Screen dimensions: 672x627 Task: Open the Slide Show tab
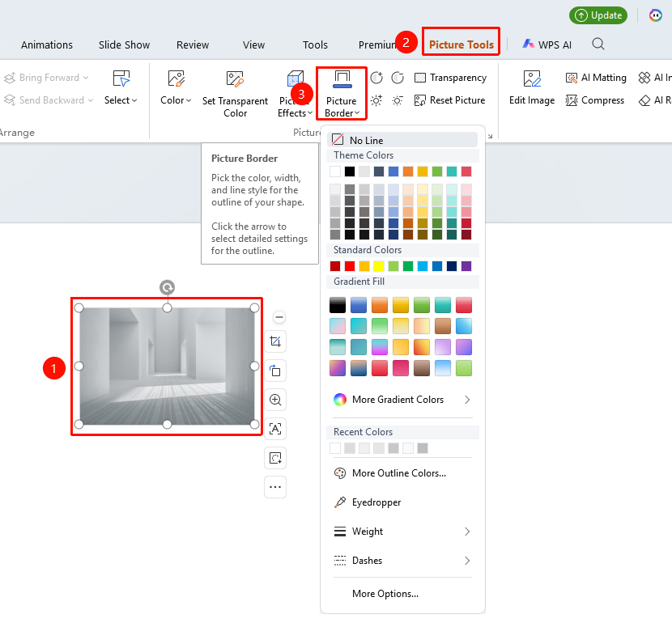125,45
